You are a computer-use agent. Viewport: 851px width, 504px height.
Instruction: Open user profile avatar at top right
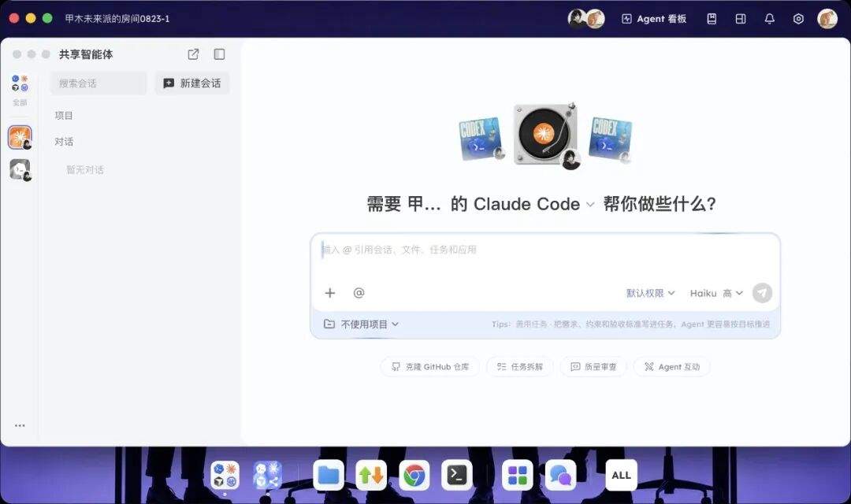(827, 19)
